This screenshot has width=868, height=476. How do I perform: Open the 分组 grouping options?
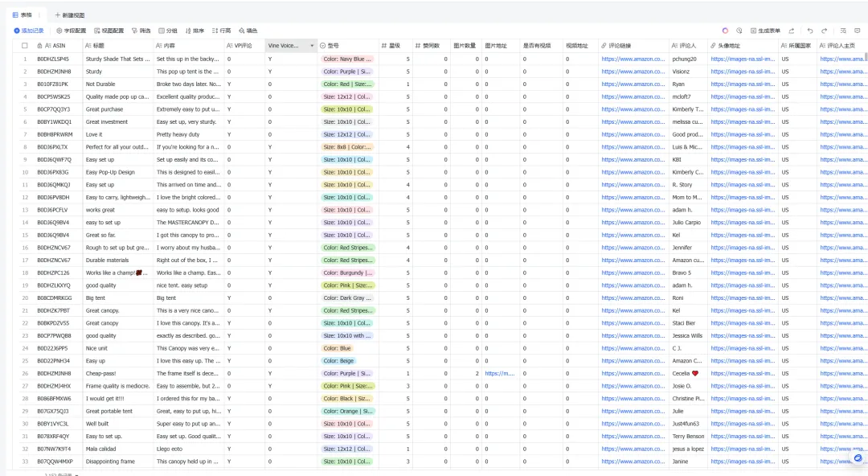click(x=168, y=31)
